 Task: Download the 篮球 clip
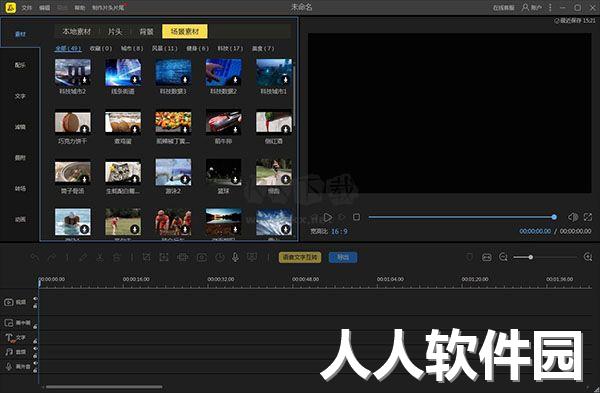point(235,179)
